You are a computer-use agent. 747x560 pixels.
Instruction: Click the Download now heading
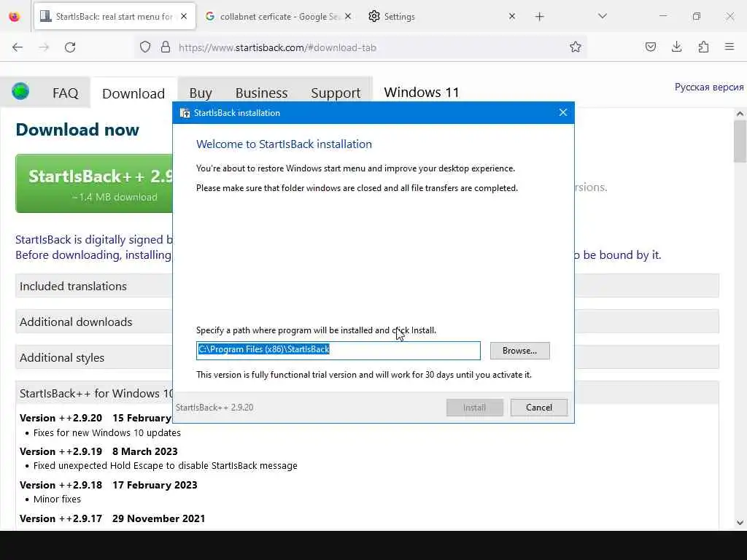[x=77, y=130]
